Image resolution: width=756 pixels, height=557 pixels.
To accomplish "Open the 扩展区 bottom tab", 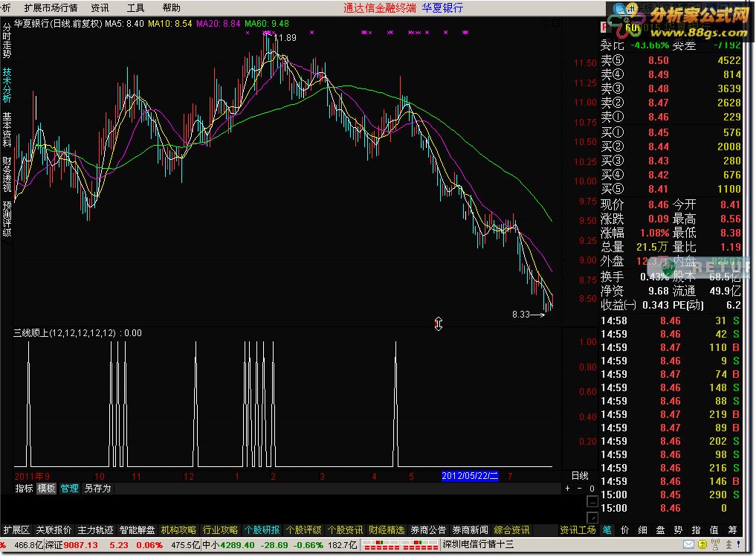I will [x=16, y=530].
